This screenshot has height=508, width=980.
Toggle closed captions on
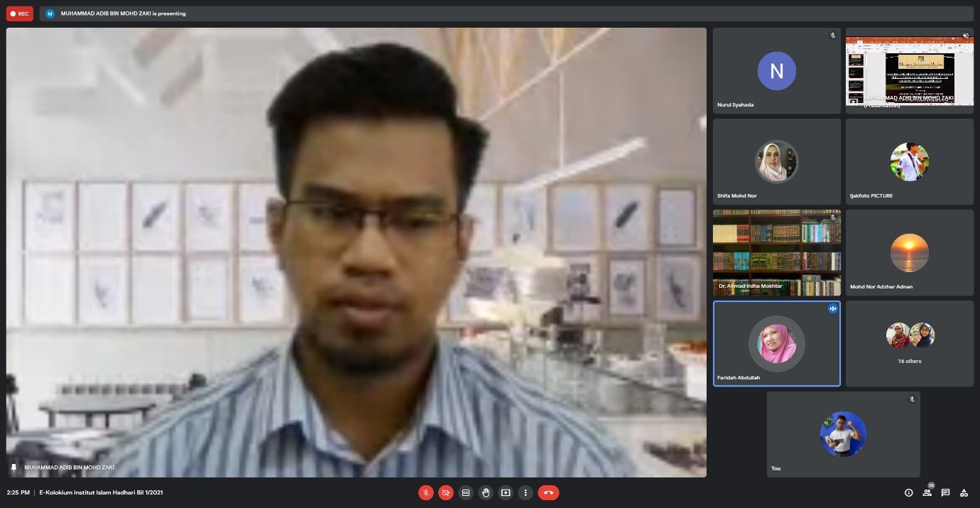(x=466, y=492)
